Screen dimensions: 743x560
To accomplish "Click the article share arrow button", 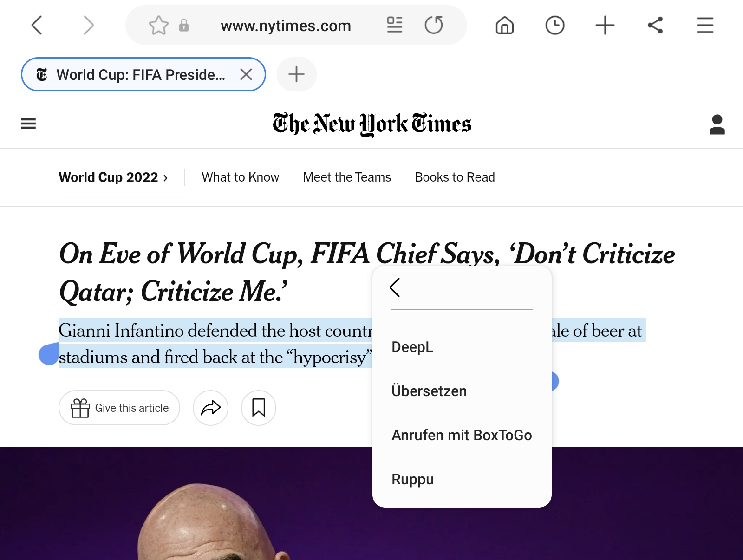I will pos(210,408).
